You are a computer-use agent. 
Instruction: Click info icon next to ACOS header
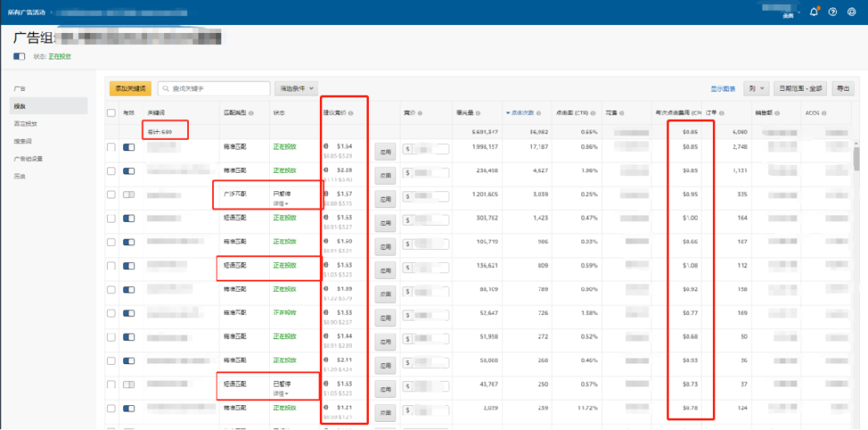[x=824, y=113]
